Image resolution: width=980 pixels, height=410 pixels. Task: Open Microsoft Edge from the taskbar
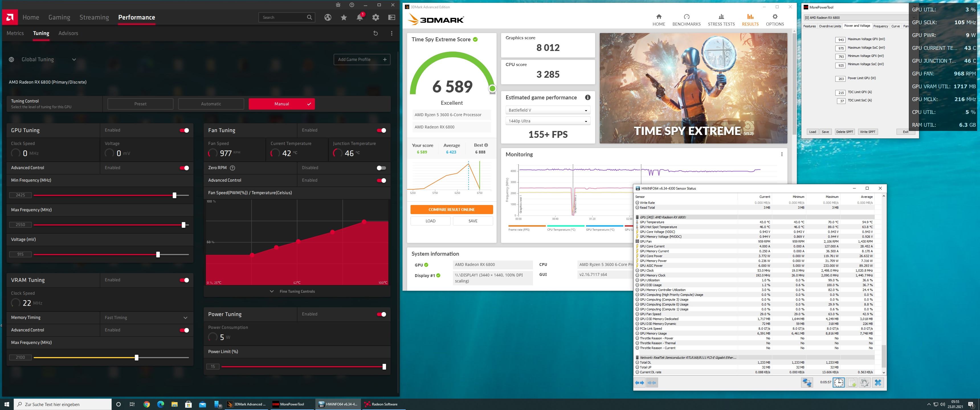click(161, 404)
